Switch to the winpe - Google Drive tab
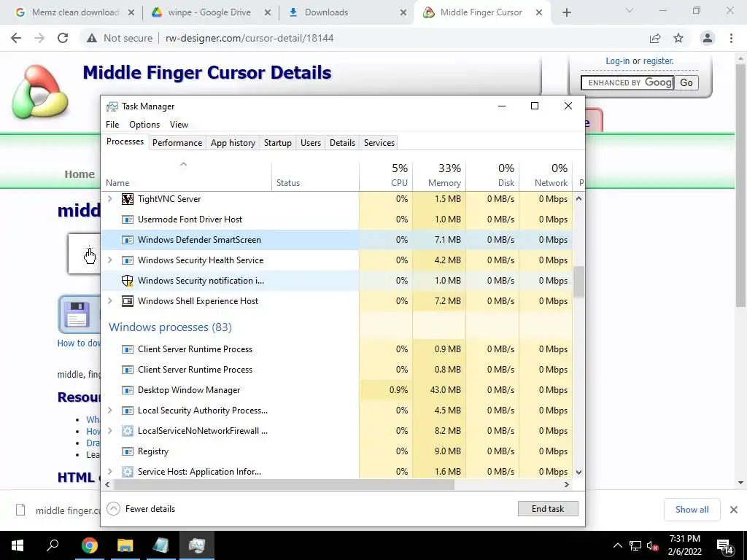Viewport: 747px width, 560px height. click(x=209, y=12)
